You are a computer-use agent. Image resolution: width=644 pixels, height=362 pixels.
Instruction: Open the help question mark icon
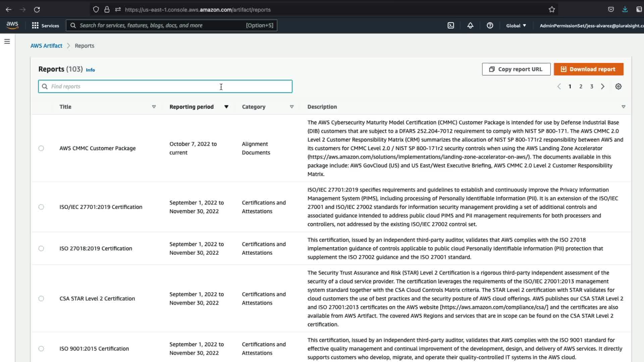click(x=490, y=25)
